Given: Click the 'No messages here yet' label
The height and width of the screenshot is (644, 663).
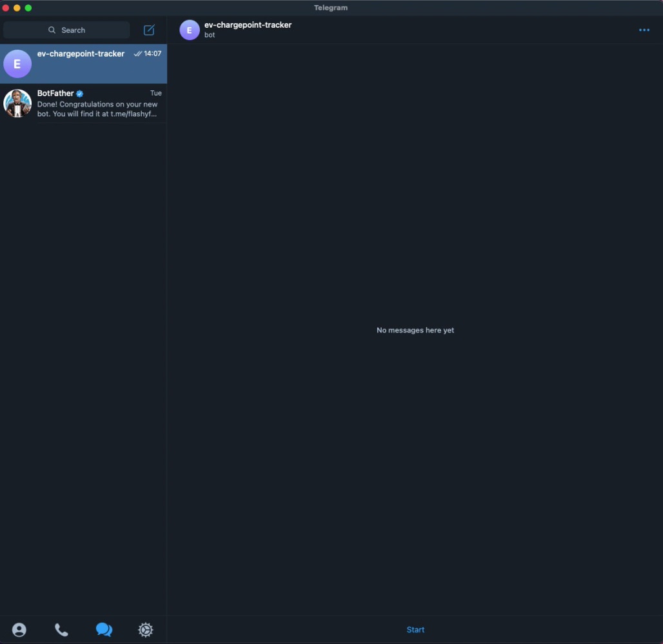Looking at the screenshot, I should 415,330.
